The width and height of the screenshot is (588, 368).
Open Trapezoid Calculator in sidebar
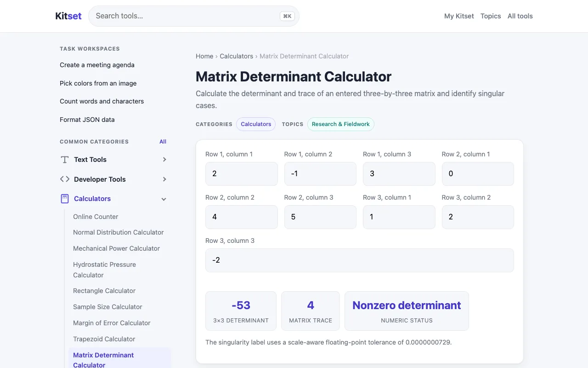[104, 339]
